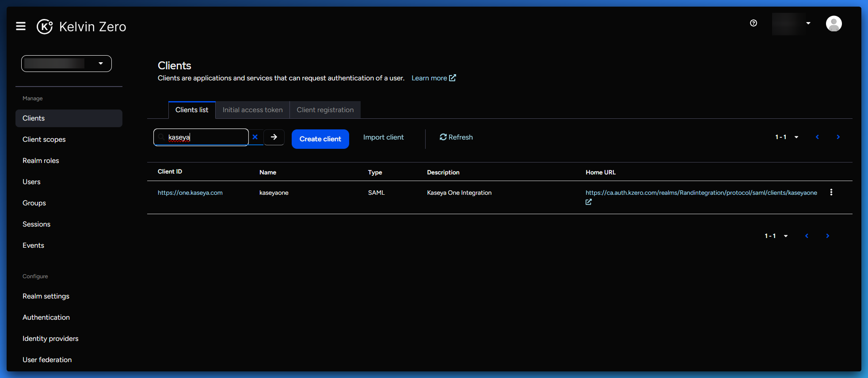Click the Home URL column header

click(x=601, y=172)
